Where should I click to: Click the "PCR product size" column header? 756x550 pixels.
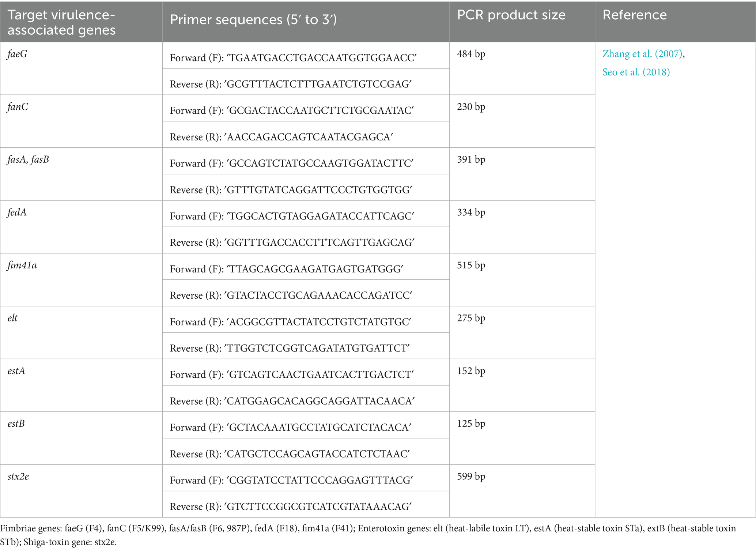pyautogui.click(x=511, y=15)
